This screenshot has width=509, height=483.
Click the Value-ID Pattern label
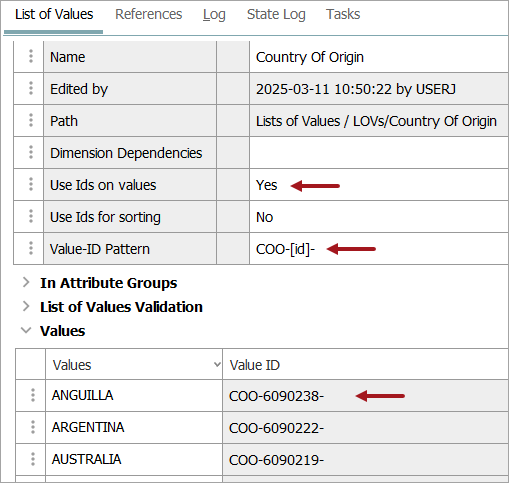(100, 249)
